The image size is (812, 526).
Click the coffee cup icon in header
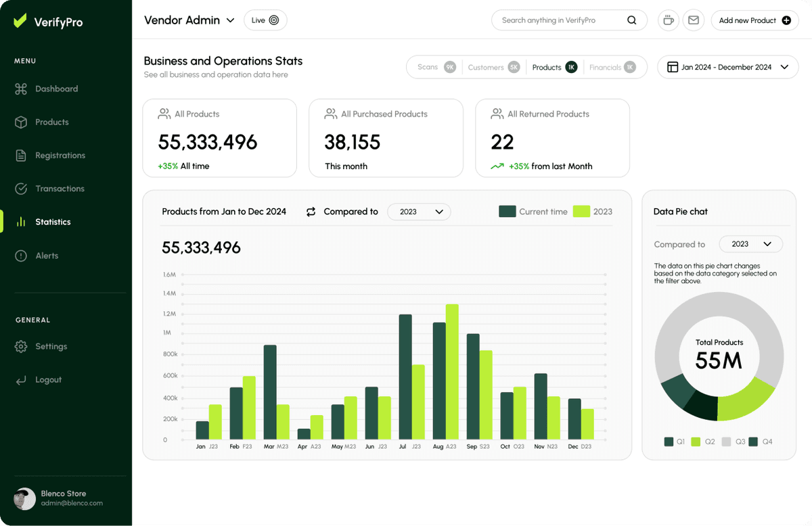(x=668, y=20)
